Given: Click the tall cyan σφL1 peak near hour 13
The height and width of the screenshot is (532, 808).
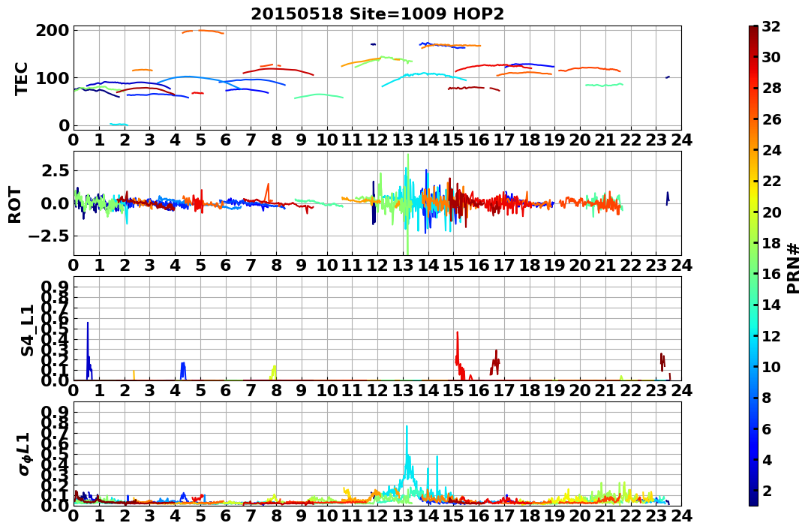Looking at the screenshot, I should click(407, 454).
